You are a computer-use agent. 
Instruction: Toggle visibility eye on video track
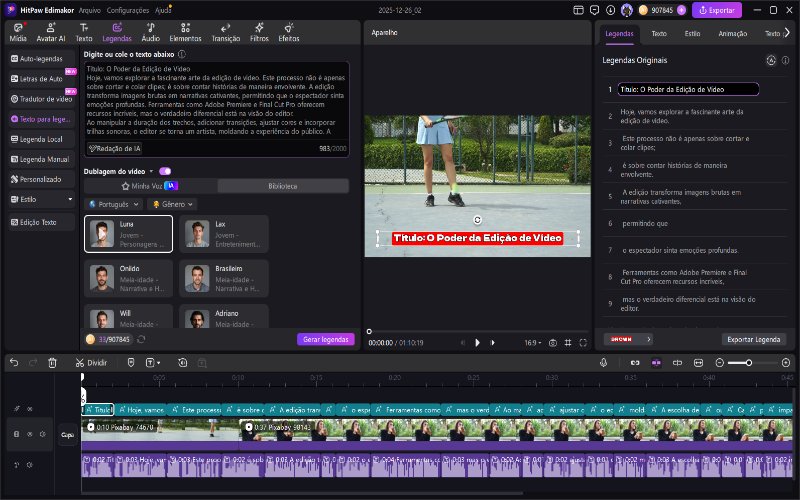pyautogui.click(x=29, y=434)
